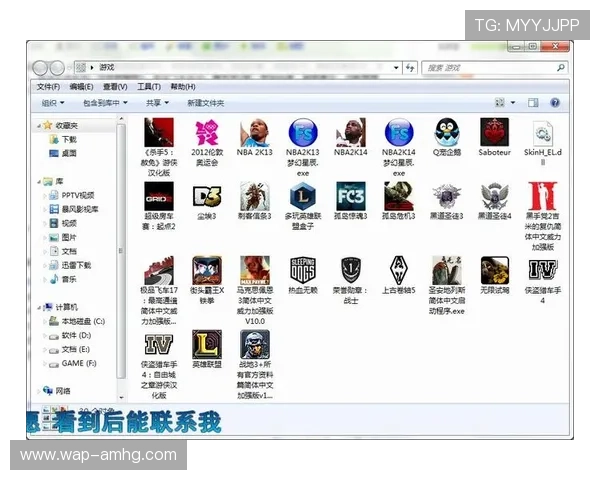Click the blue help question-mark icon
This screenshot has width=600, height=480.
tap(555, 103)
